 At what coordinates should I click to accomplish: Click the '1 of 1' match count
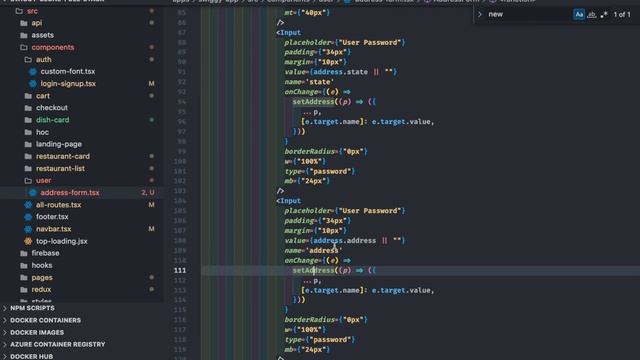pos(622,15)
